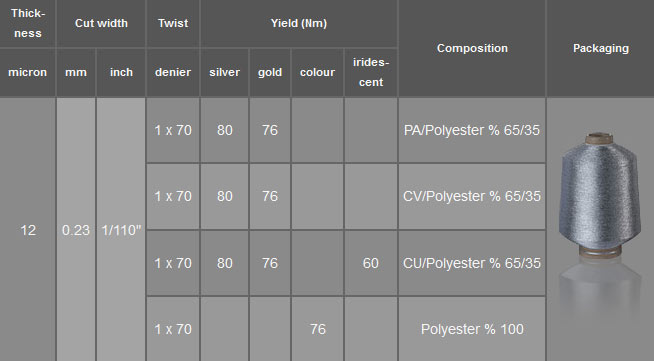Select the Composition column header
The width and height of the screenshot is (654, 361).
472,48
